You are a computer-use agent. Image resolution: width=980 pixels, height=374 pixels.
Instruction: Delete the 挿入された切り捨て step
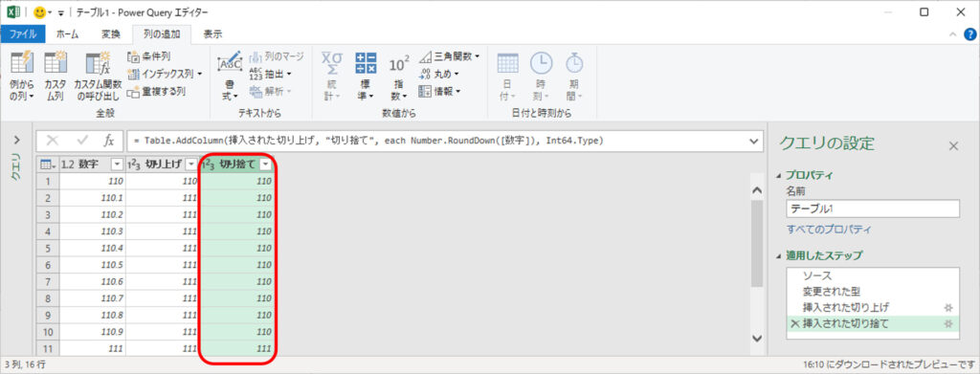[795, 323]
